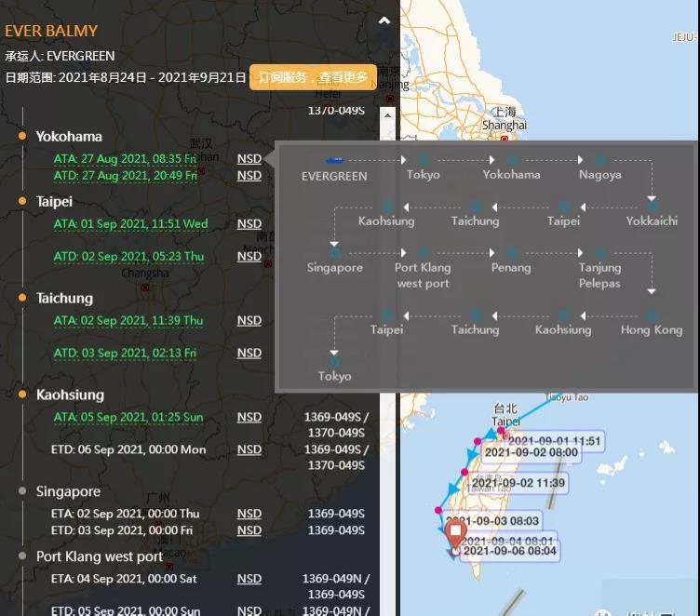Click the scrollbar up arrow in the schedule list
This screenshot has height=616, width=700.
tap(387, 115)
